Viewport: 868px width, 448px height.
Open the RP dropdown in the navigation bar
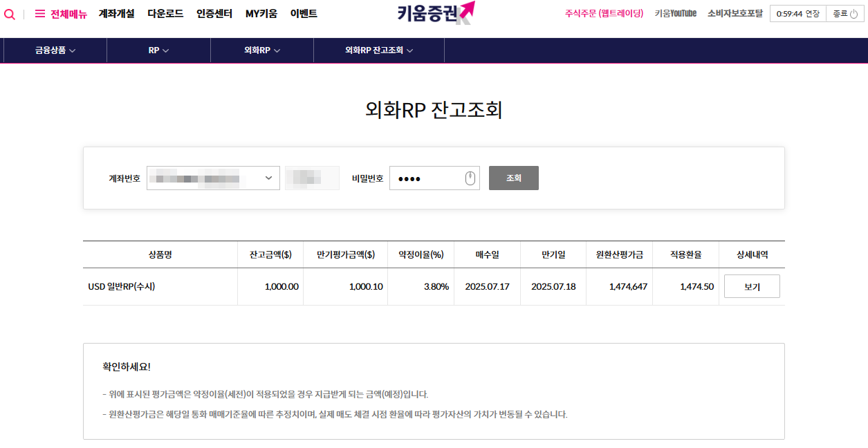158,50
